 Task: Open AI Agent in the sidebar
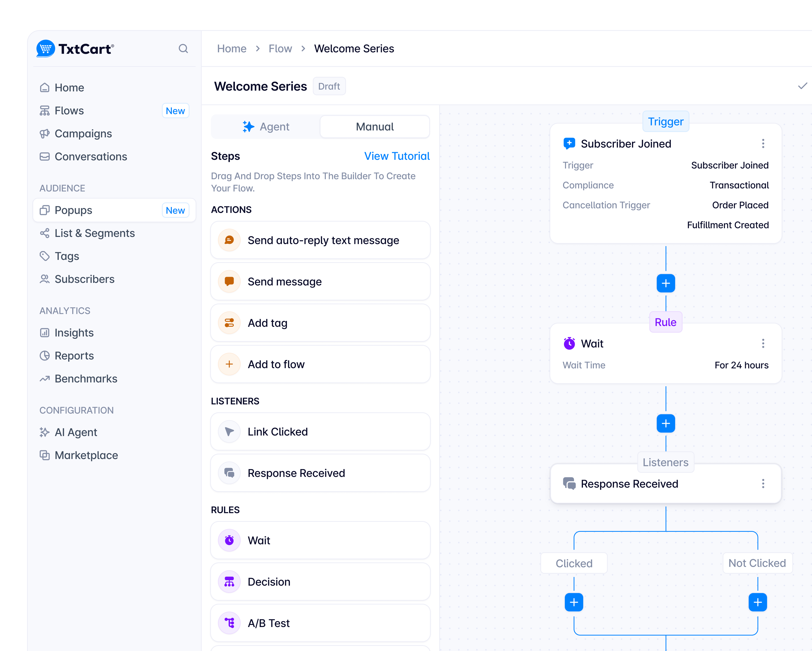point(76,432)
